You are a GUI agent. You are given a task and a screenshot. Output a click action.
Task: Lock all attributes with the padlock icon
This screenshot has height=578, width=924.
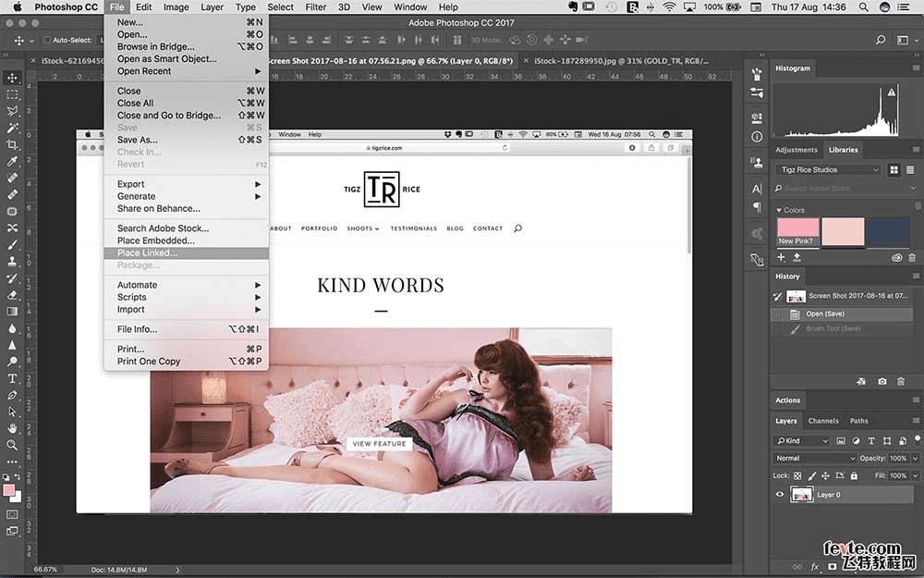pos(852,475)
